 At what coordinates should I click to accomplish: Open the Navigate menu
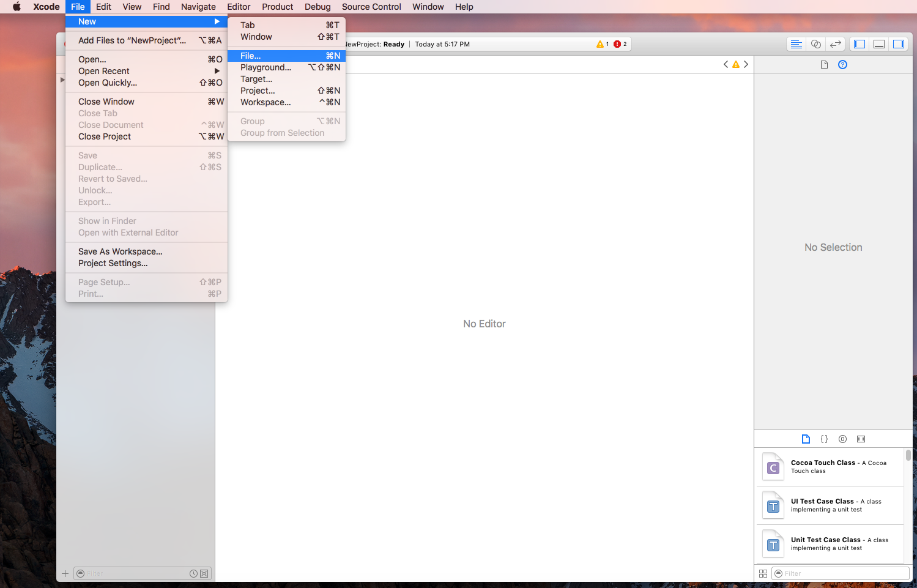point(198,7)
